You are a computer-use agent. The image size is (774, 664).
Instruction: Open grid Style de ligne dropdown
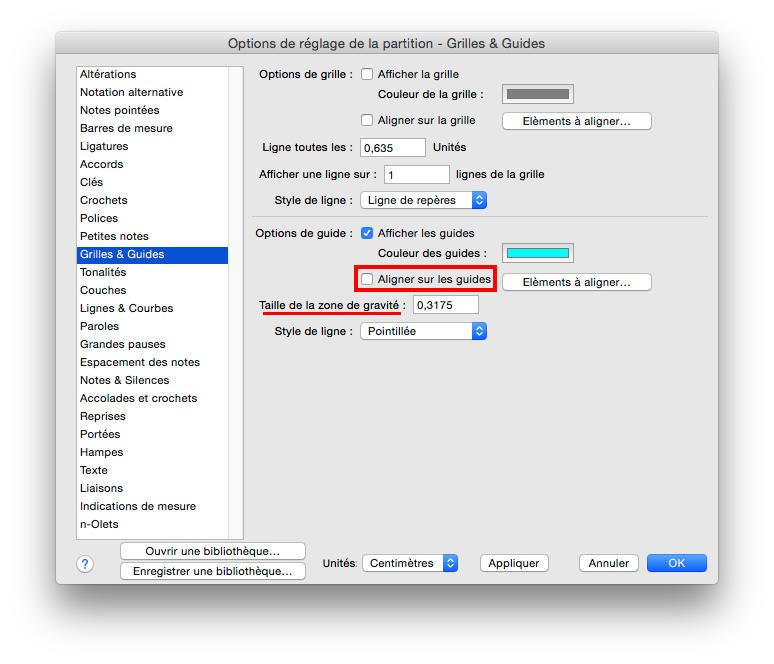(x=423, y=200)
